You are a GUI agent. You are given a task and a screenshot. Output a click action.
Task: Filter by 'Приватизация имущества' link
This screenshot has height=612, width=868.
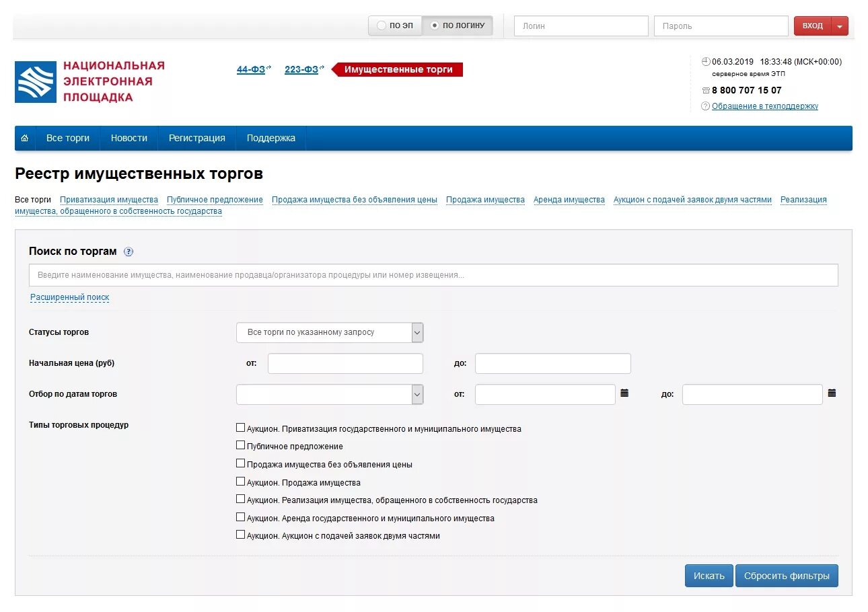pos(109,200)
